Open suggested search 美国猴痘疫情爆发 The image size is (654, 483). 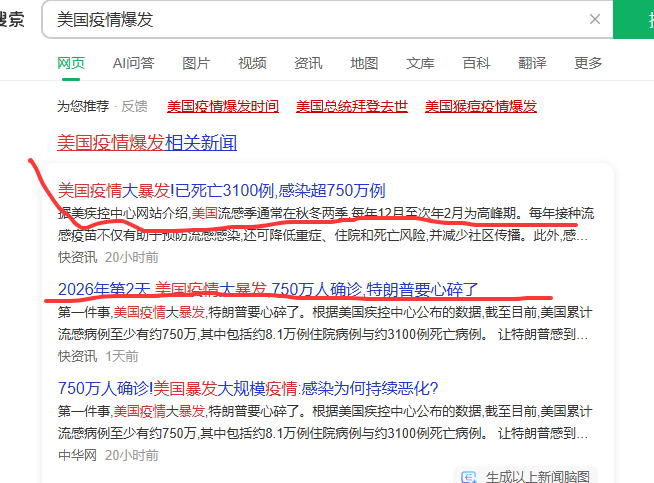[480, 106]
